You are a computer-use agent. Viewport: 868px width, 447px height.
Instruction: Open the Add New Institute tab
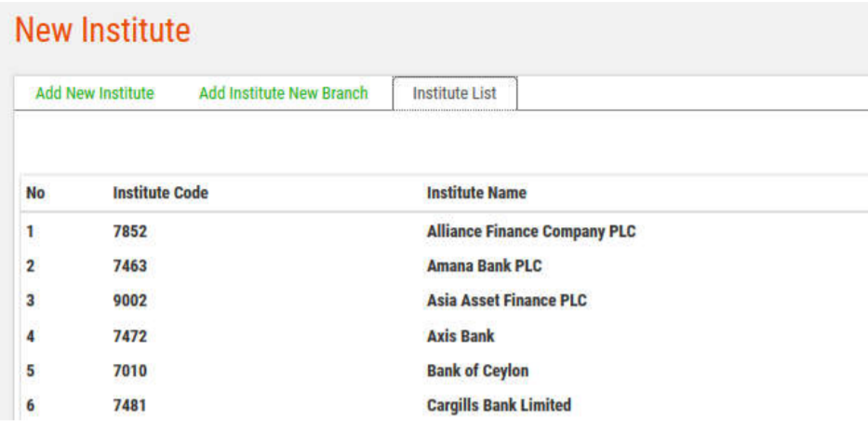95,93
